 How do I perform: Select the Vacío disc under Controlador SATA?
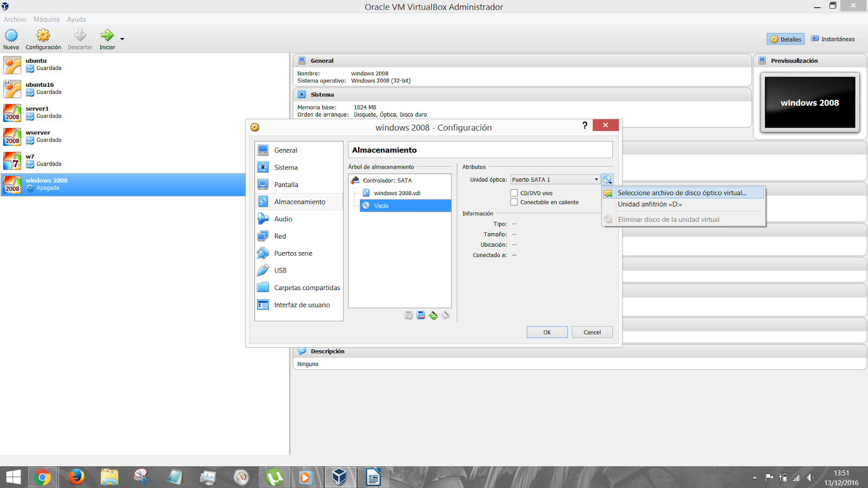381,206
